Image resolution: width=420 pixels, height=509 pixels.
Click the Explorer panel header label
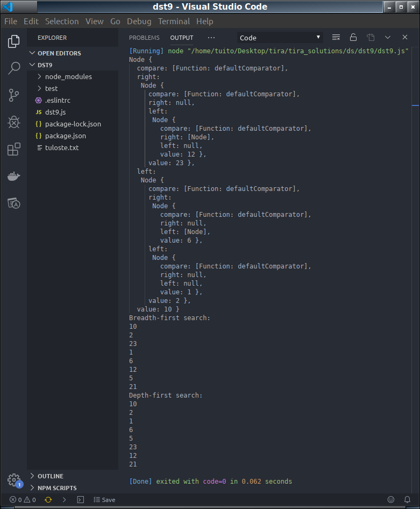(52, 38)
